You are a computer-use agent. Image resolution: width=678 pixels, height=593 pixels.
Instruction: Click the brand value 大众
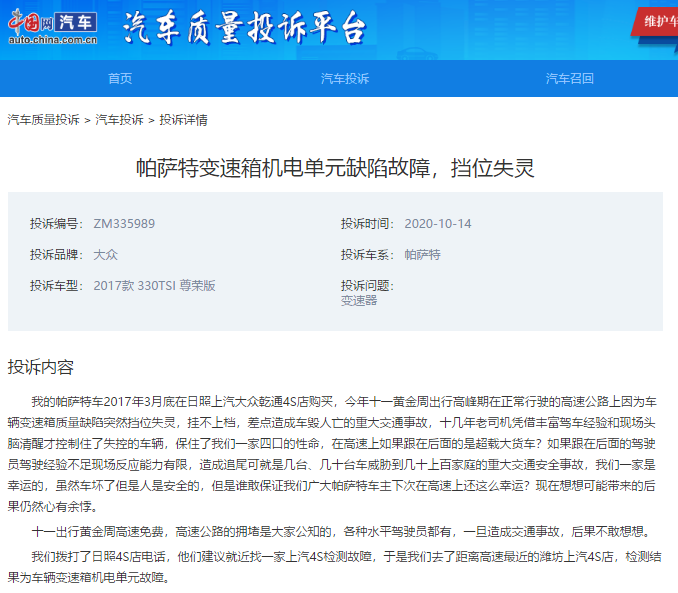[106, 254]
